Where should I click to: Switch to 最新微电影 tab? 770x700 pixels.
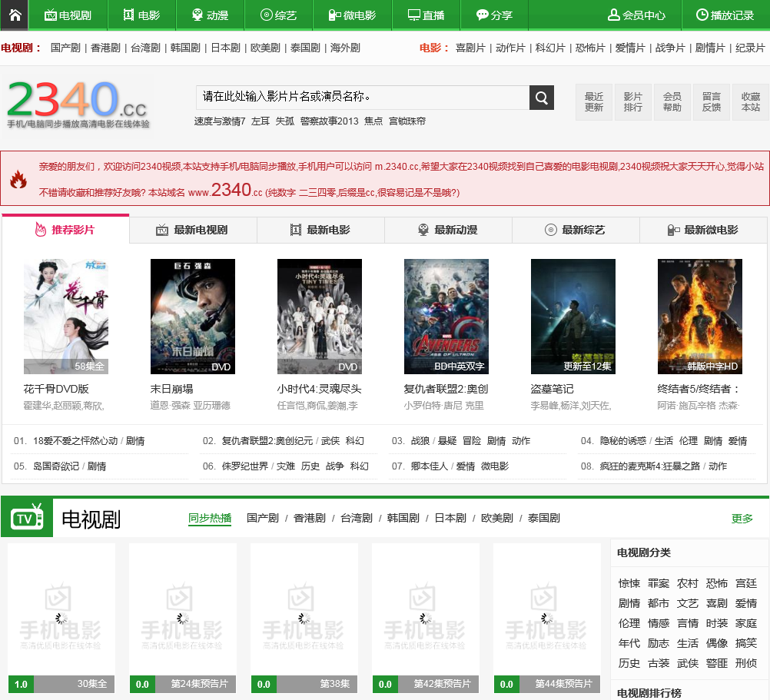(x=703, y=230)
